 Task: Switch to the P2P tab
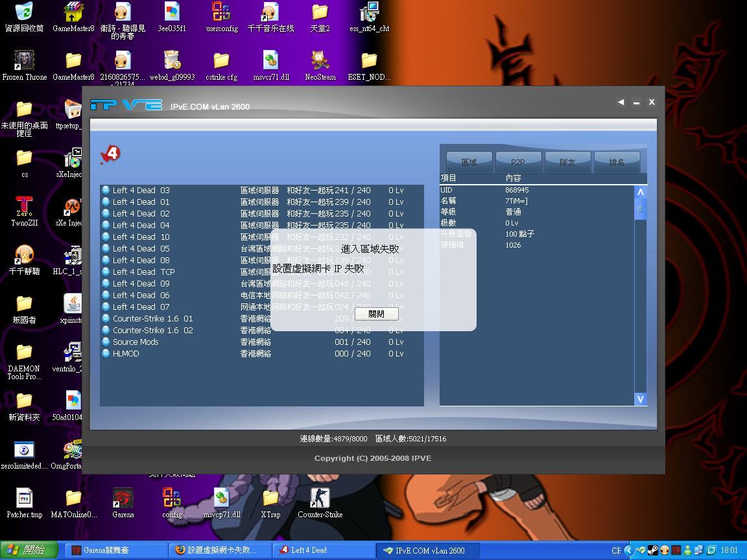tap(518, 162)
